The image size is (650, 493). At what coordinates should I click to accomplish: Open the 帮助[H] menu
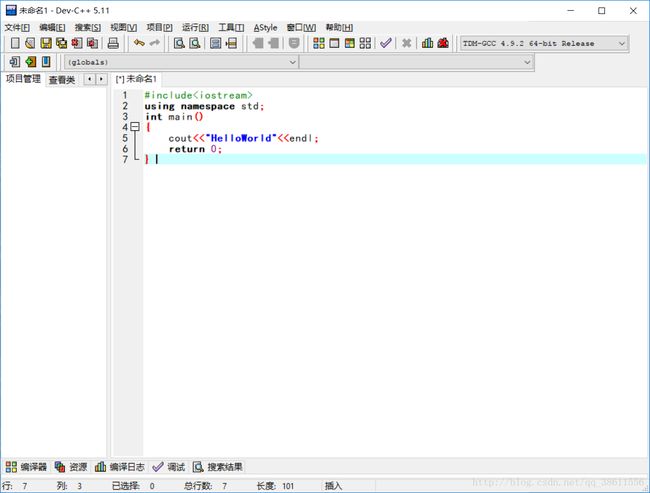click(x=340, y=27)
